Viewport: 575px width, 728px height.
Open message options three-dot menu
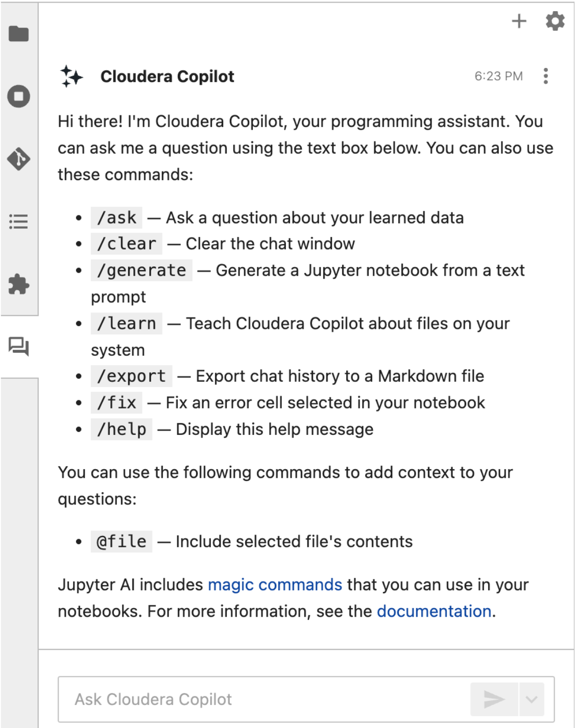[x=546, y=76]
